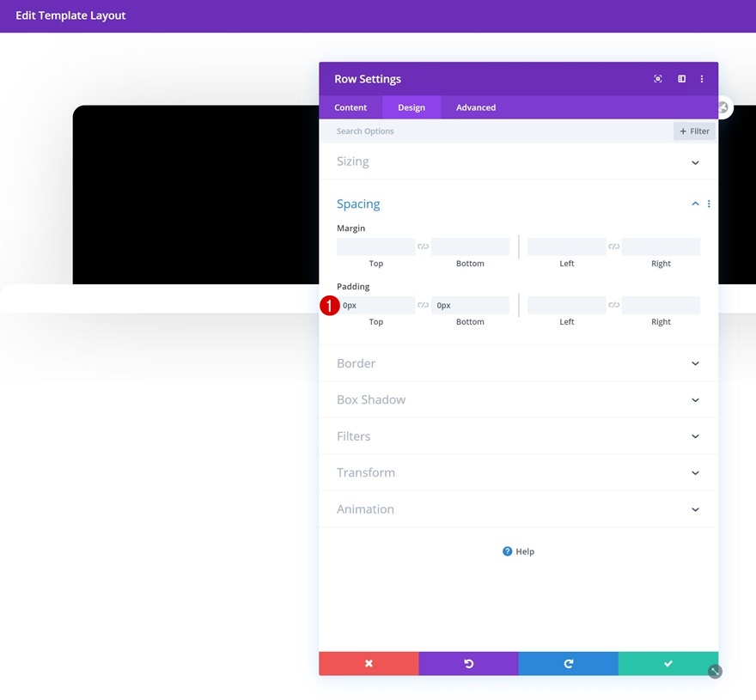Expand the Border section
This screenshot has width=756, height=700.
(x=519, y=363)
